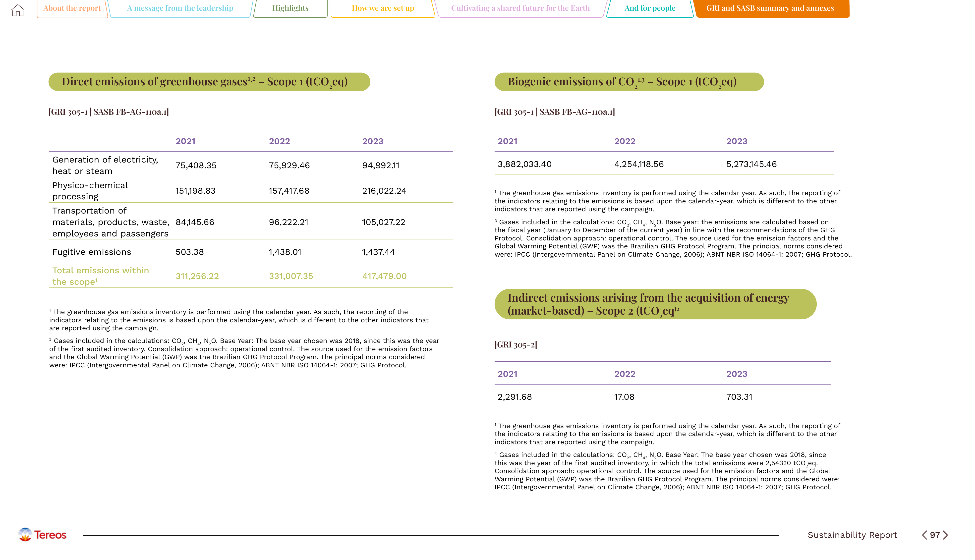The height and width of the screenshot is (560, 975).
Task: Click the 2022 header in Scope 2 table
Action: point(625,374)
